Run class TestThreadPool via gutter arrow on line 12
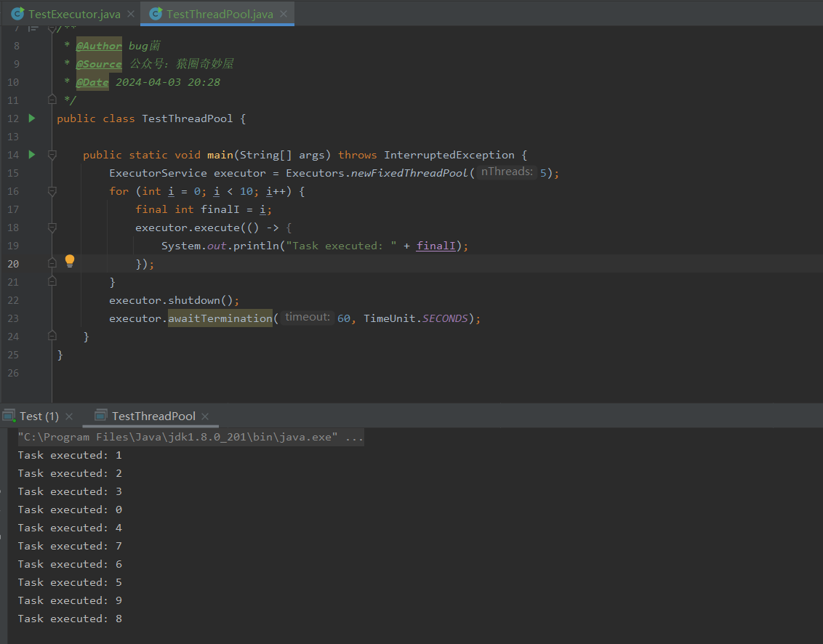The height and width of the screenshot is (644, 823). [x=32, y=118]
